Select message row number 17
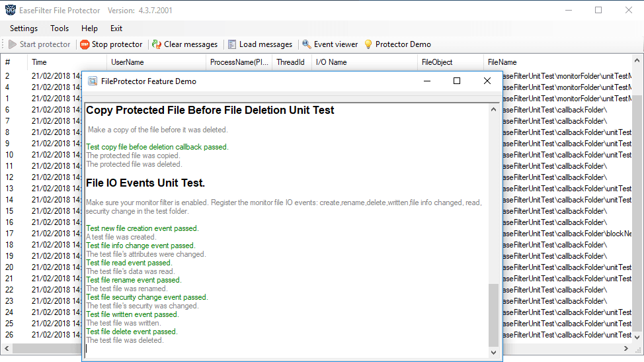644x362 pixels. pyautogui.click(x=9, y=234)
